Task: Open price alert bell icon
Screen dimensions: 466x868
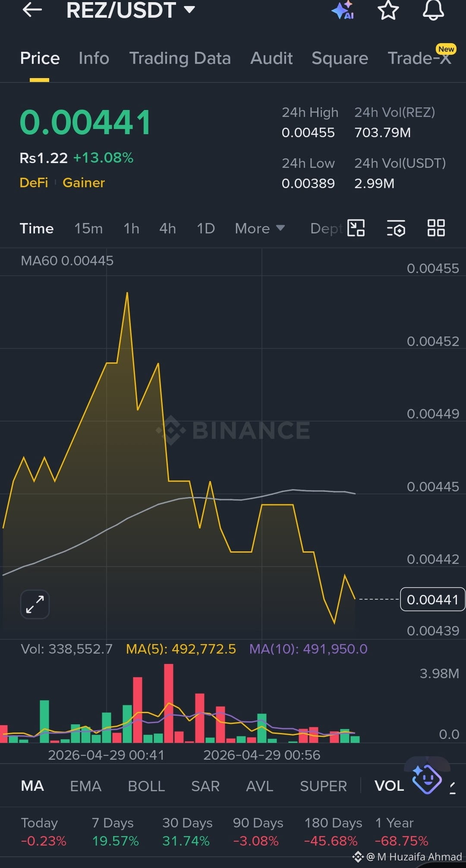Action: [x=433, y=10]
